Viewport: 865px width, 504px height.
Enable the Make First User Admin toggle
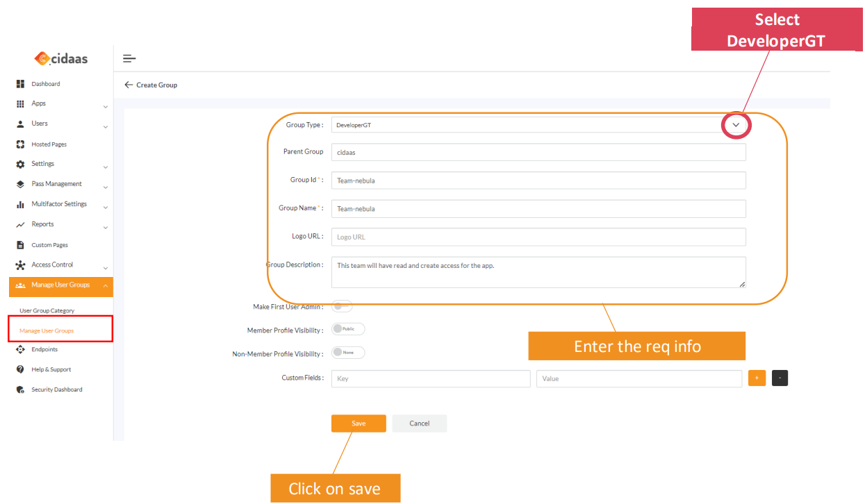tap(341, 305)
